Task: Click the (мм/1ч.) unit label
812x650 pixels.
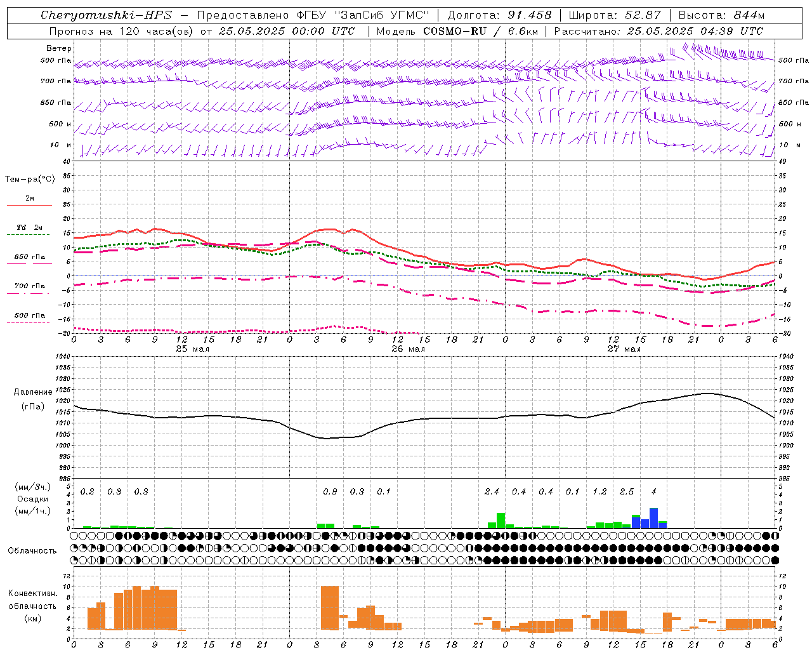Action: pos(32,511)
